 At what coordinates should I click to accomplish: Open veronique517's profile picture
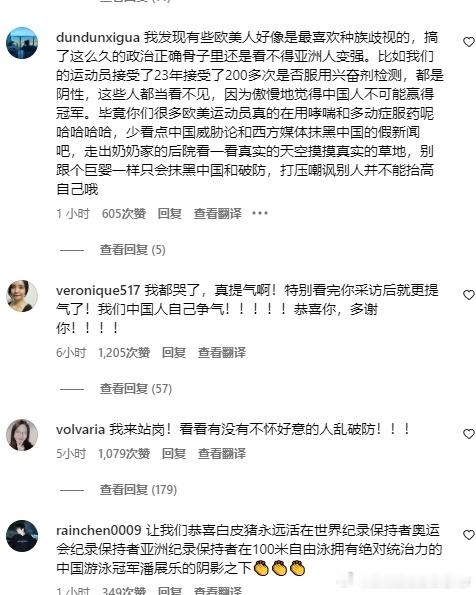(22, 296)
